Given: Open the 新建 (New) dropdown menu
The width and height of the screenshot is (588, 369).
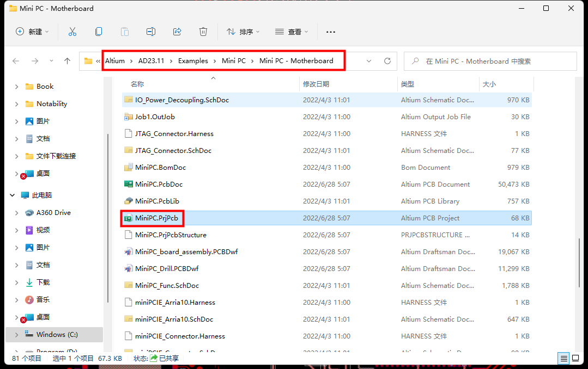Looking at the screenshot, I should tap(32, 32).
